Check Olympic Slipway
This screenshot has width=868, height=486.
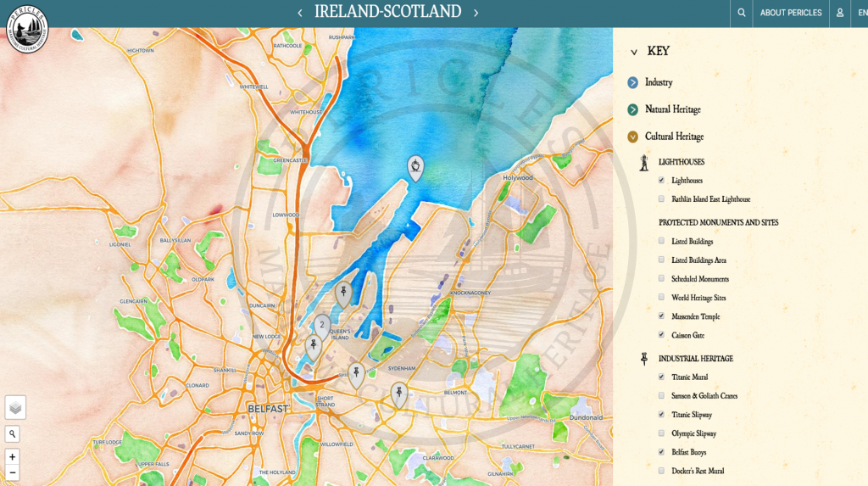coord(661,433)
